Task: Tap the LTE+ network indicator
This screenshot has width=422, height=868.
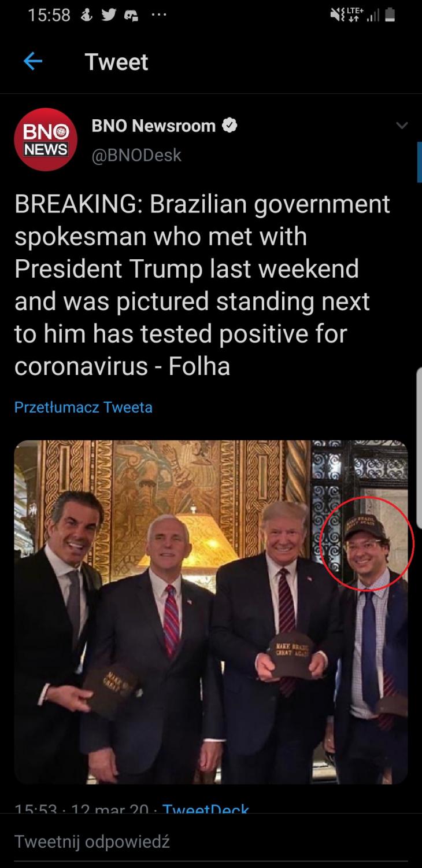Action: pyautogui.click(x=353, y=16)
